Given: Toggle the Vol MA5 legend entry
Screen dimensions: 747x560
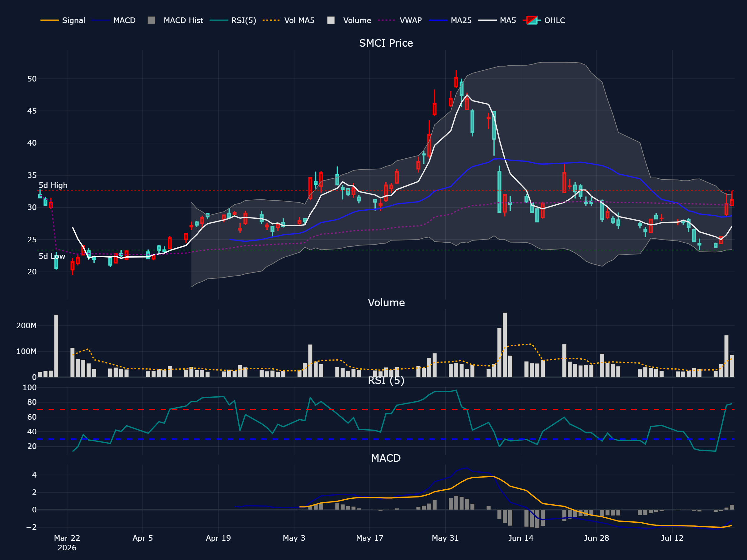Looking at the screenshot, I should tap(289, 20).
